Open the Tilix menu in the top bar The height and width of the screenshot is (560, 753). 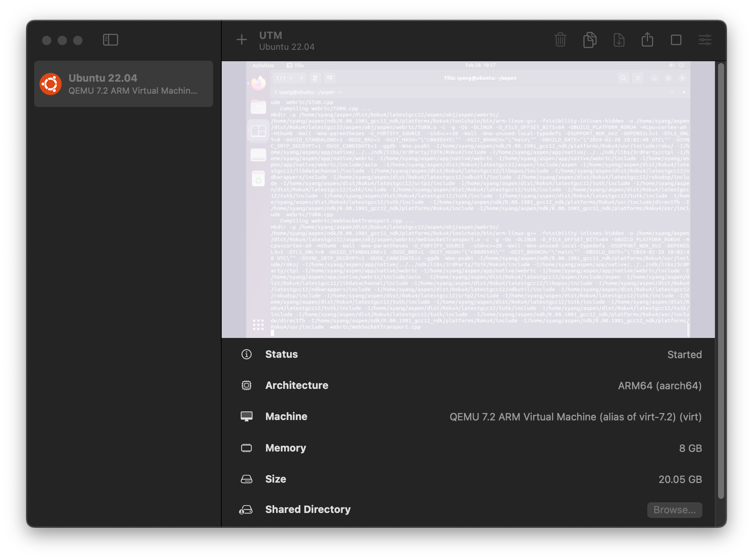pyautogui.click(x=296, y=65)
